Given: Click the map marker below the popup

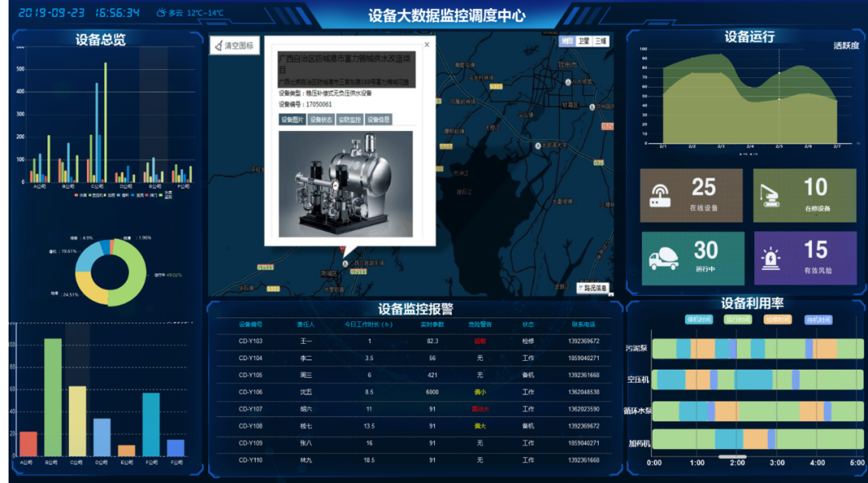Looking at the screenshot, I should [x=346, y=263].
